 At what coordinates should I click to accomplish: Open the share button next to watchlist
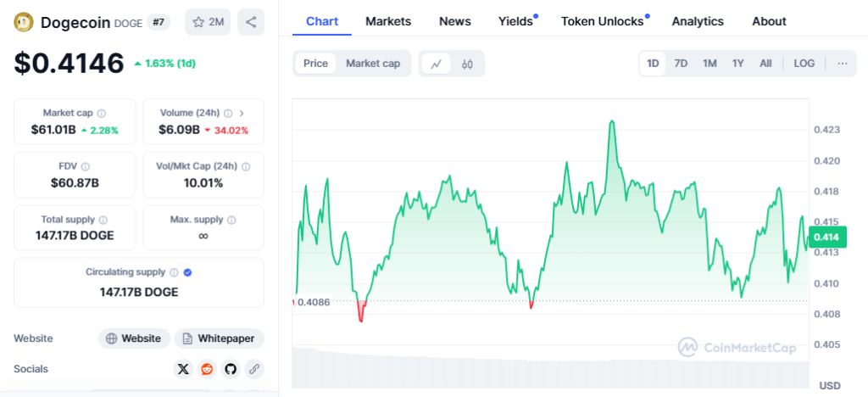click(251, 22)
